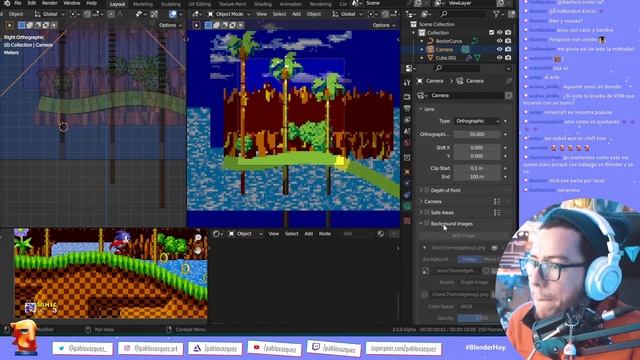This screenshot has width=640, height=360.
Task: Select the Camera object in outliner
Action: coord(444,49)
